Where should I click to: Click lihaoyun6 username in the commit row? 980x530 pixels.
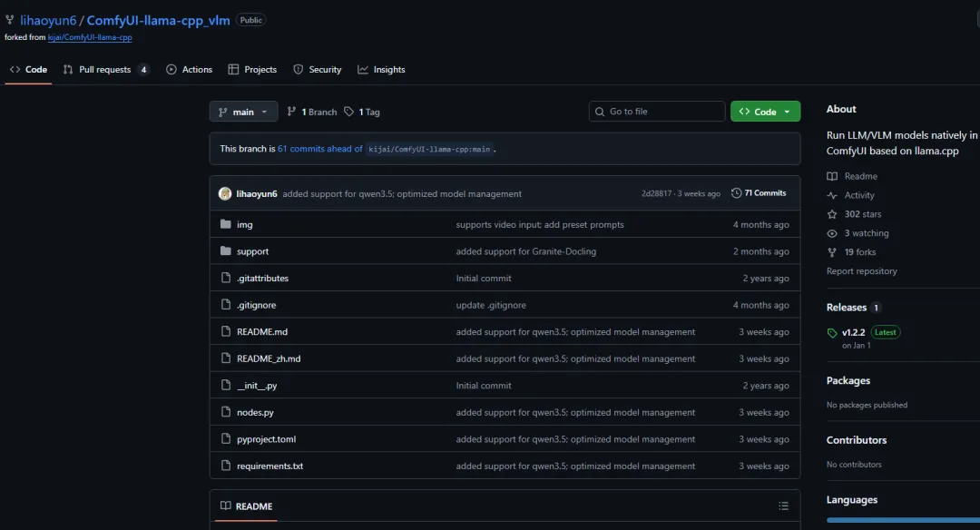point(257,193)
